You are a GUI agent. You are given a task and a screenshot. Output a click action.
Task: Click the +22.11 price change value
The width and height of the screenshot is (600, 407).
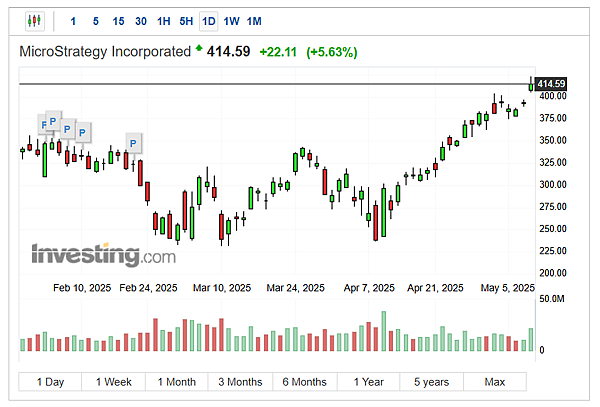coord(278,52)
